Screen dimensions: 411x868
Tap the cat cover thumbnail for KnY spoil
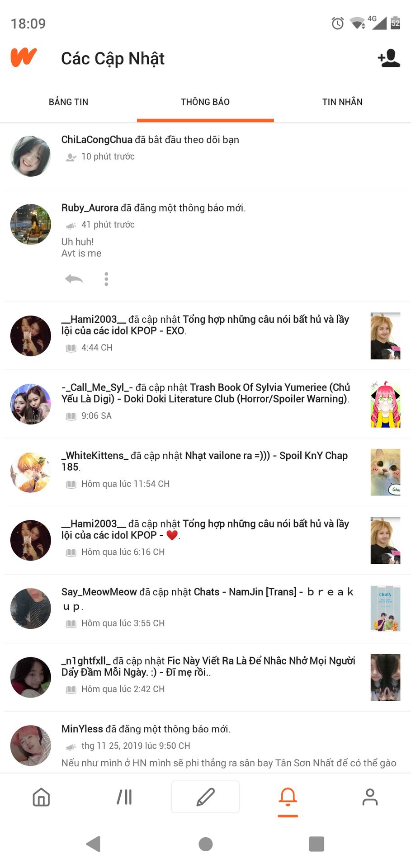[x=385, y=472]
